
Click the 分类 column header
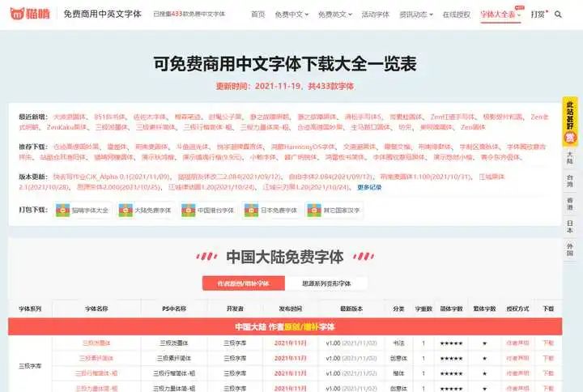click(x=398, y=309)
